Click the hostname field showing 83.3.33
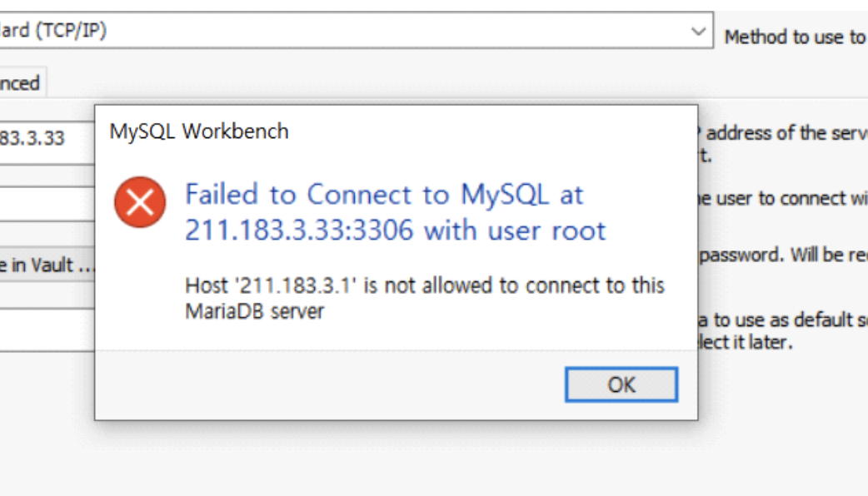 (47, 138)
